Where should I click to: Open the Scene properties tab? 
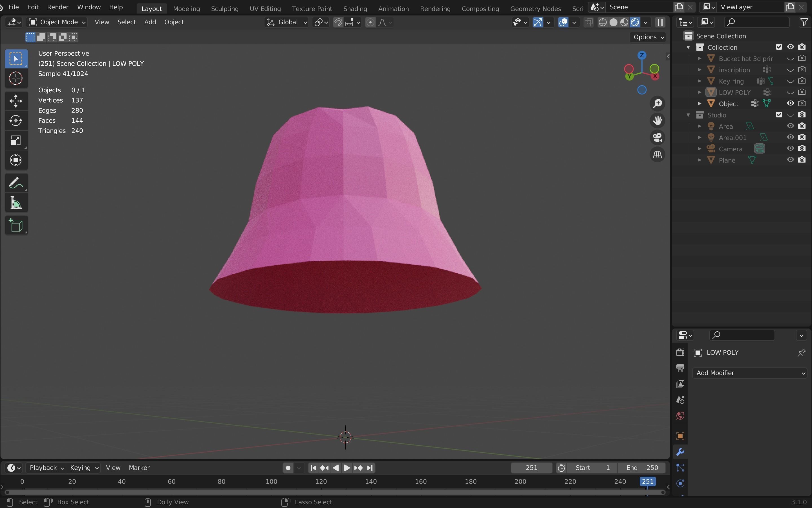tap(680, 400)
